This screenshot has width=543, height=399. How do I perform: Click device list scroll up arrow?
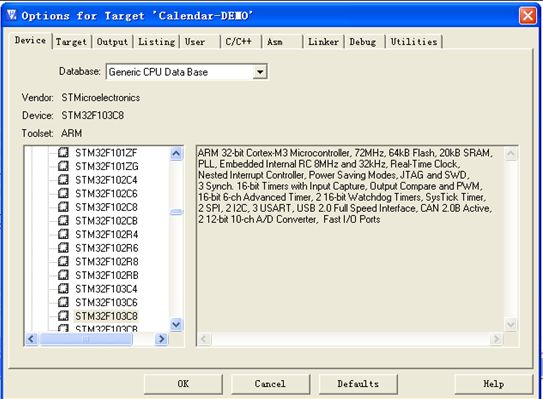coord(176,153)
